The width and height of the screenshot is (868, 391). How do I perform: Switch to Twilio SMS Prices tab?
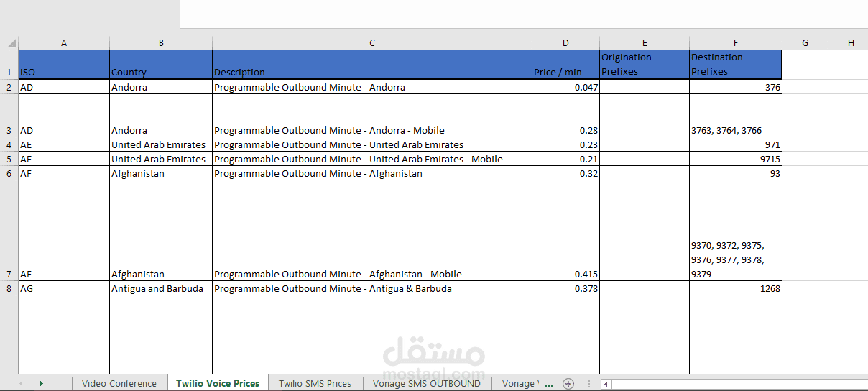(x=315, y=384)
